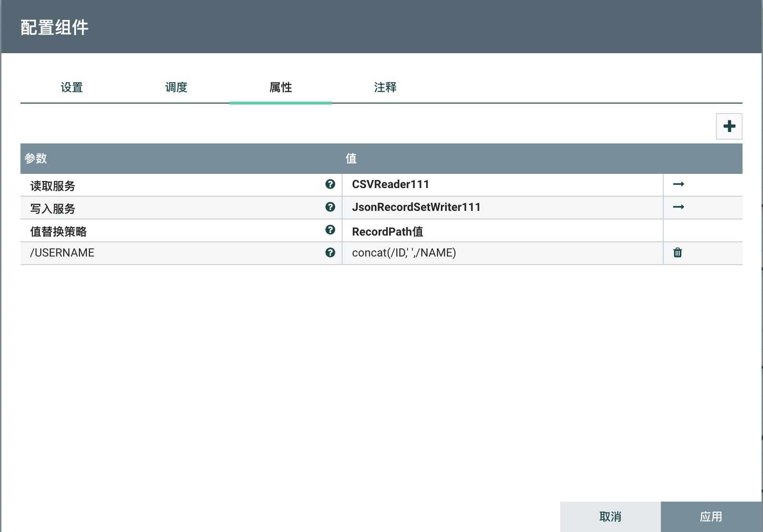Open the 注释 tab
763x532 pixels.
[x=385, y=87]
